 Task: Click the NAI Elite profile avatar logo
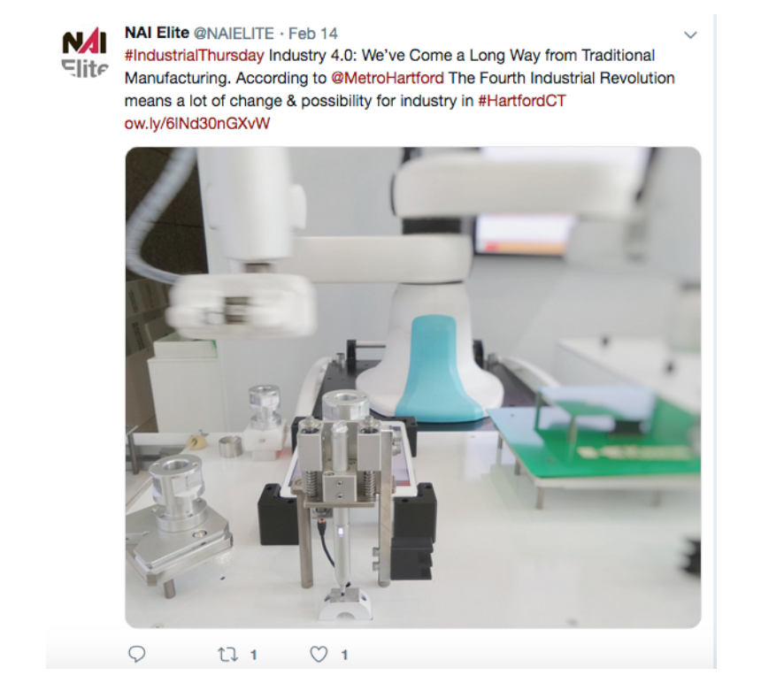coord(84,53)
